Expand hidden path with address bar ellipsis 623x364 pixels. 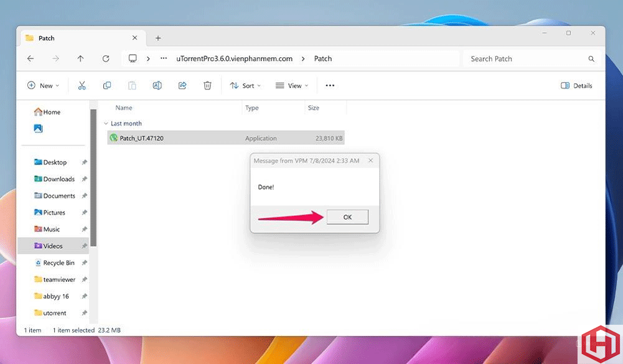coord(164,58)
